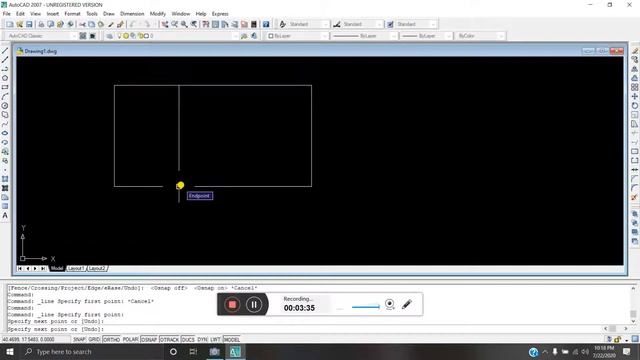Screen dimensions: 640x360
Task: Open the Help icon in toolbar
Action: coord(266,24)
